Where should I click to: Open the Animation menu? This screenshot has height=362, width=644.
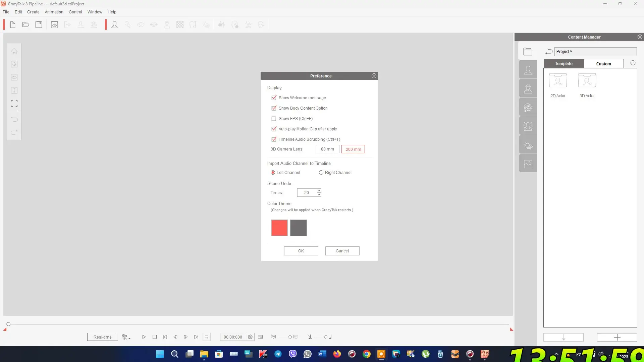[54, 12]
